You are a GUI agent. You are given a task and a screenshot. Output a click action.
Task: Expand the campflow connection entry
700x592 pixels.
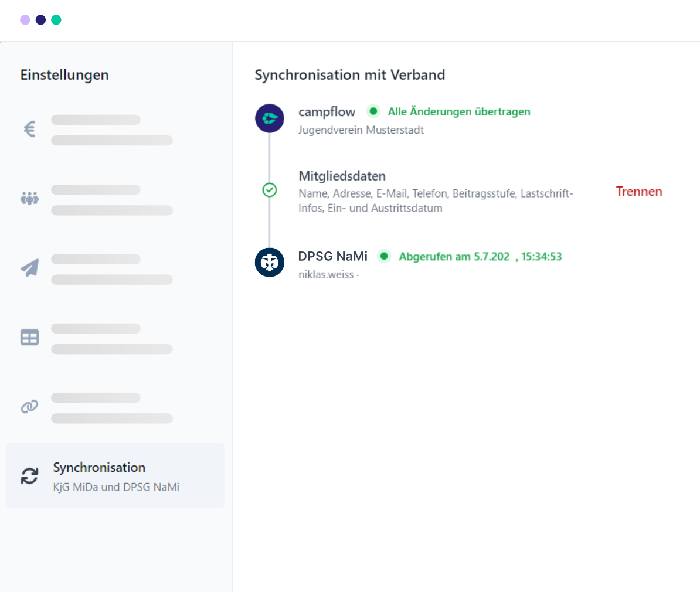327,111
